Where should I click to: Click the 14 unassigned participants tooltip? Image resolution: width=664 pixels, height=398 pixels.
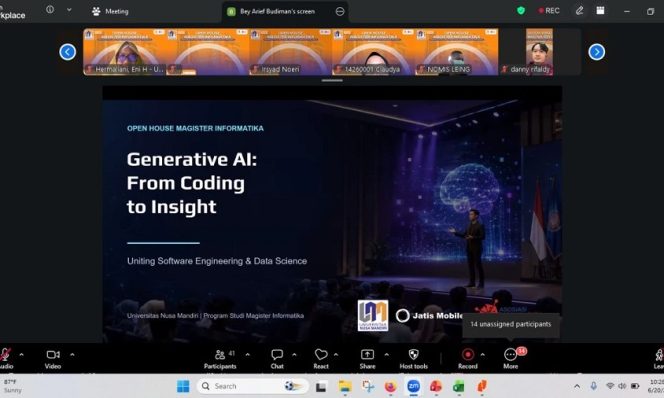pyautogui.click(x=511, y=324)
